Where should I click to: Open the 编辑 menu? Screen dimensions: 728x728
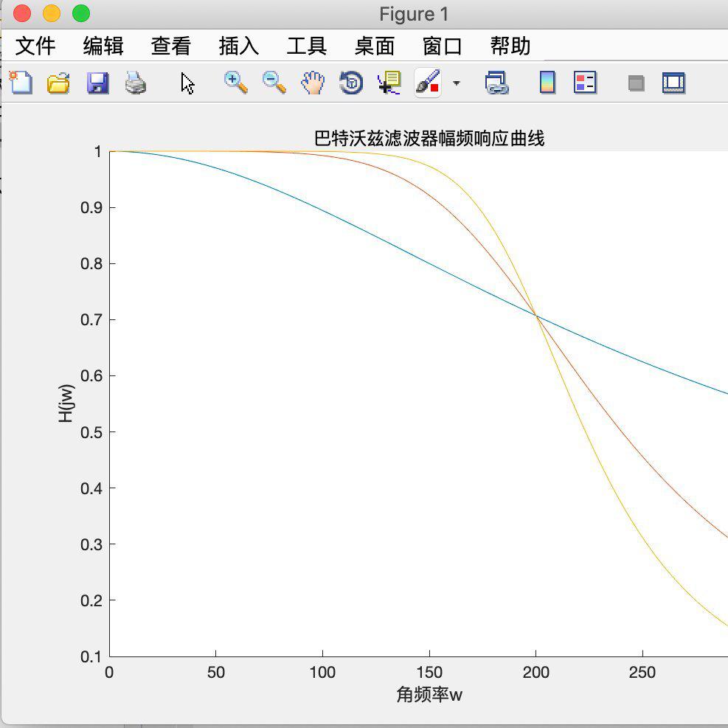click(103, 46)
